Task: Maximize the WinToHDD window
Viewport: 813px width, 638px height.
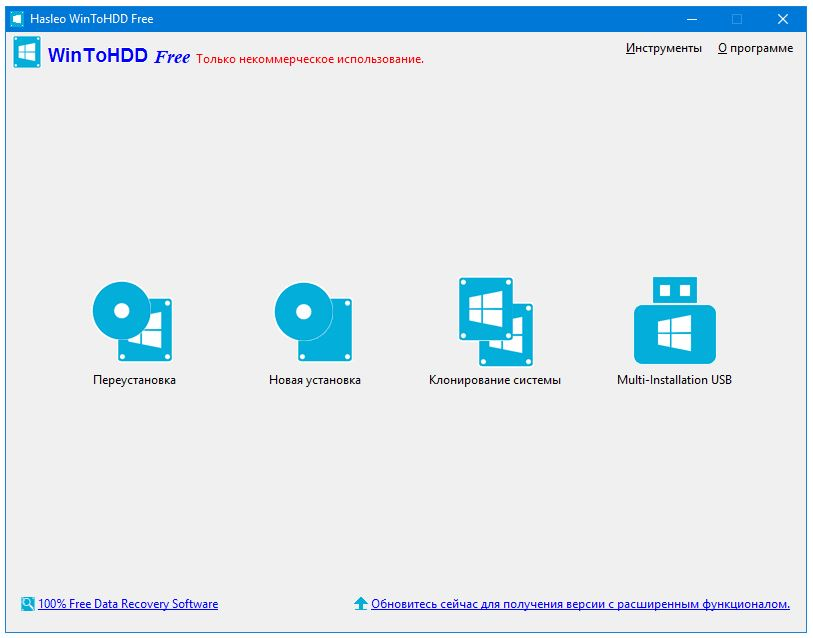Action: tap(736, 18)
